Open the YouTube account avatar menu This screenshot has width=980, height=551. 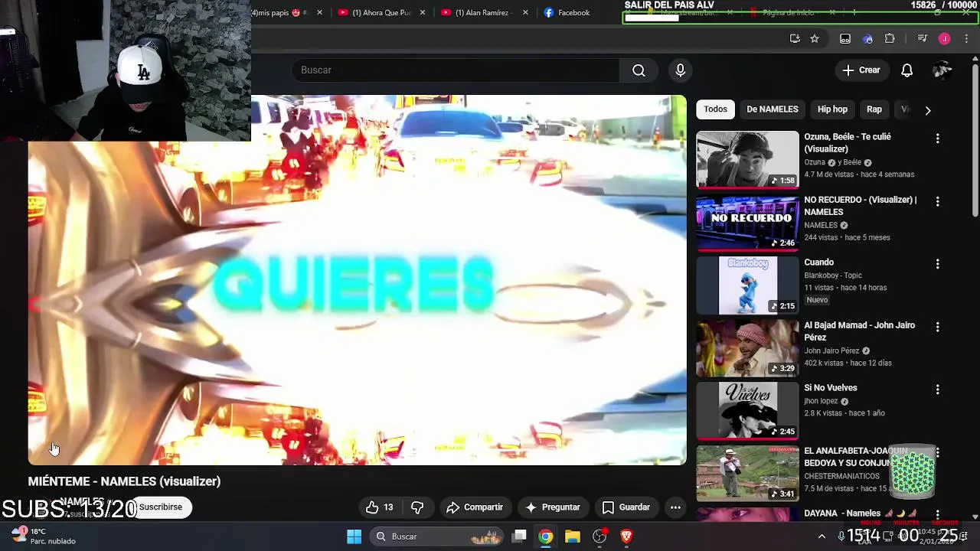(x=942, y=70)
